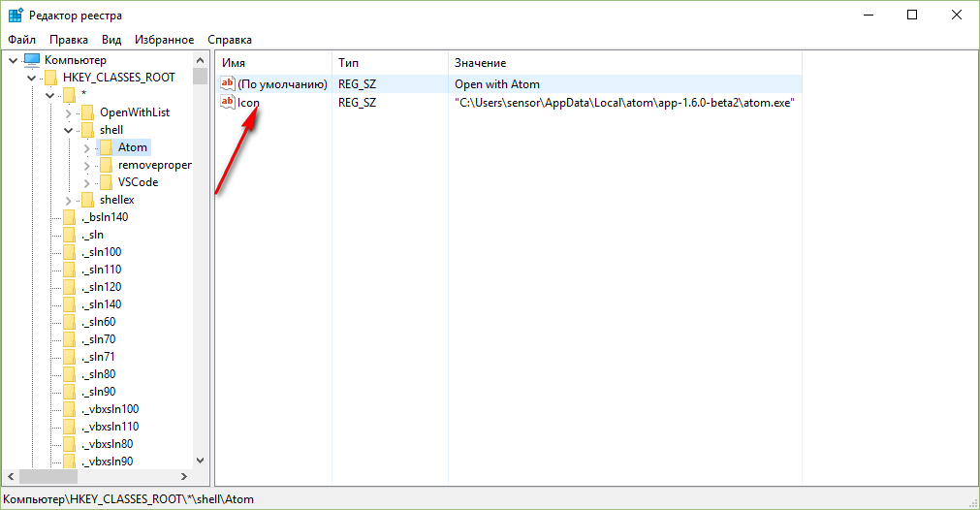Viewport: 980px width, 510px height.
Task: Click the VSCode folder icon
Action: point(107,182)
